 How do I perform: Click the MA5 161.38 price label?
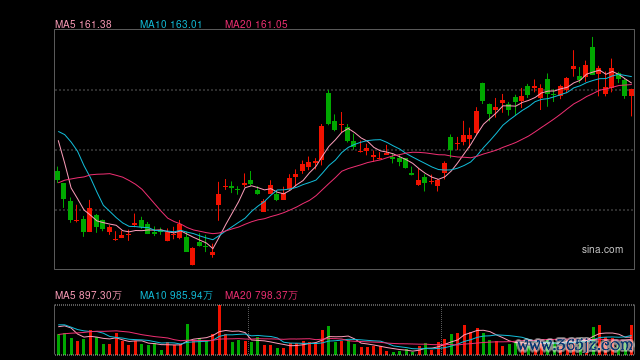[83, 24]
